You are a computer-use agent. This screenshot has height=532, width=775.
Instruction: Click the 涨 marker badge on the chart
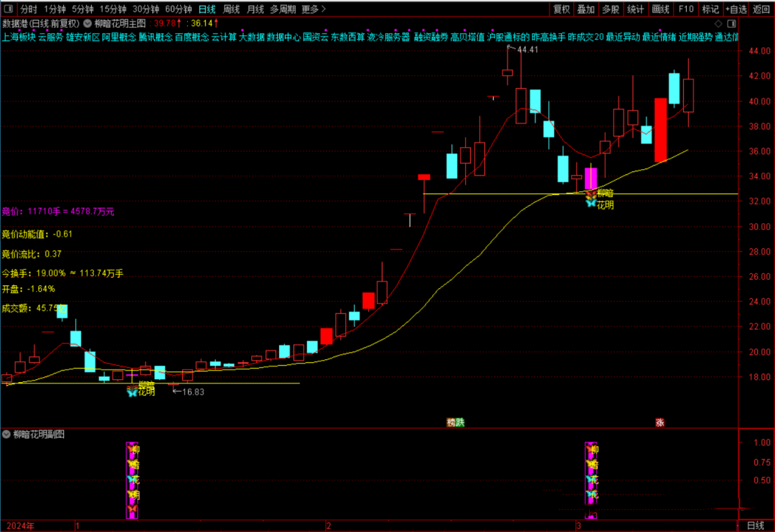(659, 422)
